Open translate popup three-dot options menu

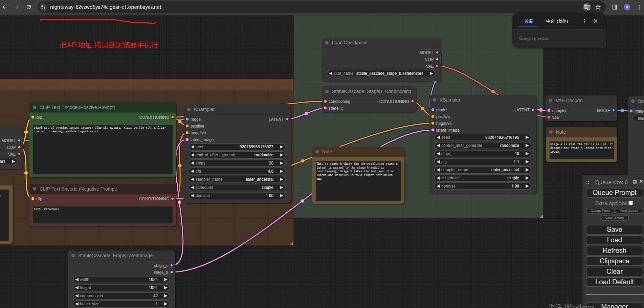pos(584,21)
